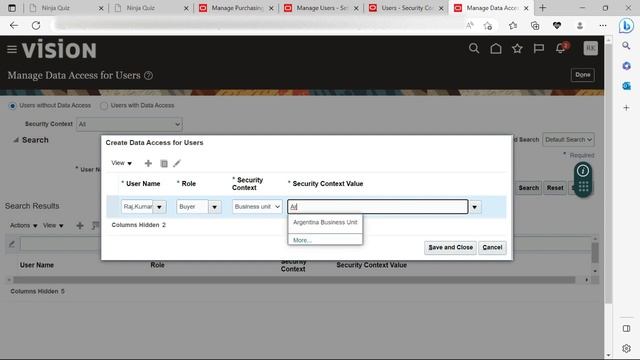This screenshot has height=360, width=640.
Task: Open View menu in Search Results
Action: click(53, 225)
